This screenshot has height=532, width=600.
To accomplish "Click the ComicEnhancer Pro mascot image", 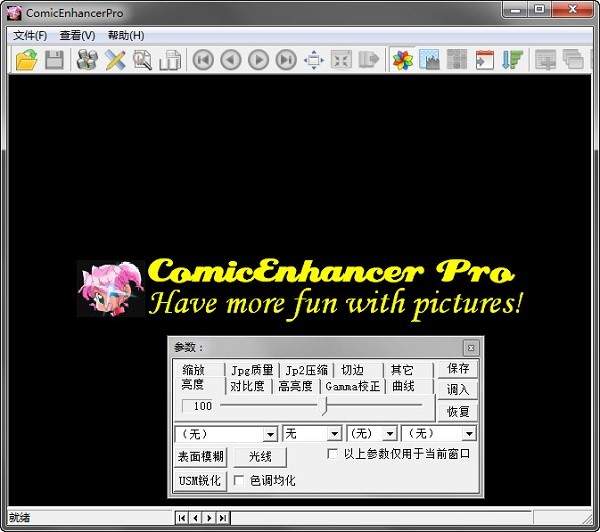I will (x=111, y=289).
